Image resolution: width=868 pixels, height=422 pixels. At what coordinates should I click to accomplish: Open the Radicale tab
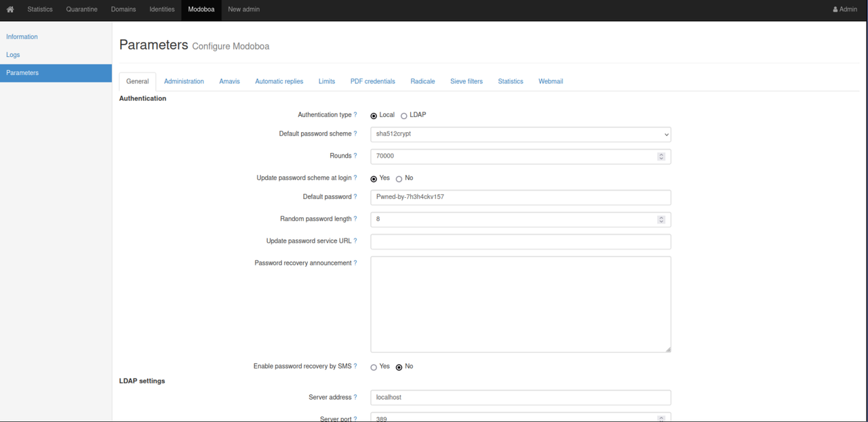click(x=422, y=81)
